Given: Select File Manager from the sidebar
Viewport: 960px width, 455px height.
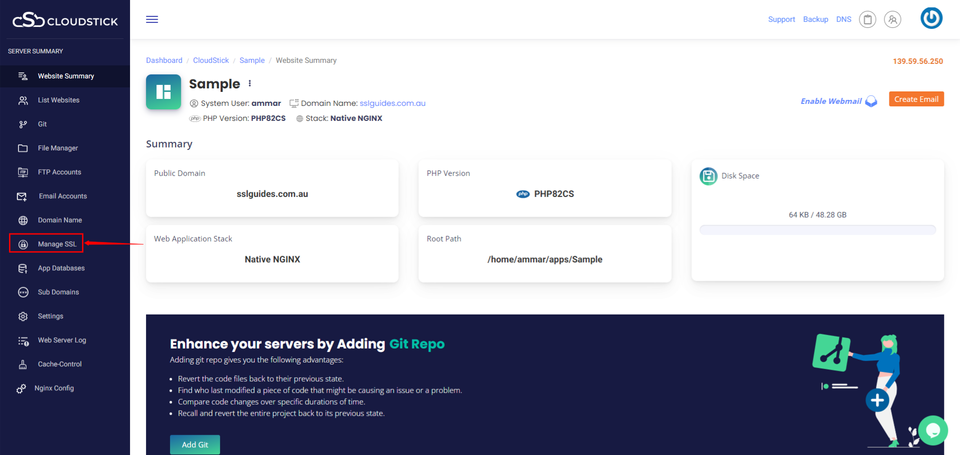Looking at the screenshot, I should click(57, 148).
